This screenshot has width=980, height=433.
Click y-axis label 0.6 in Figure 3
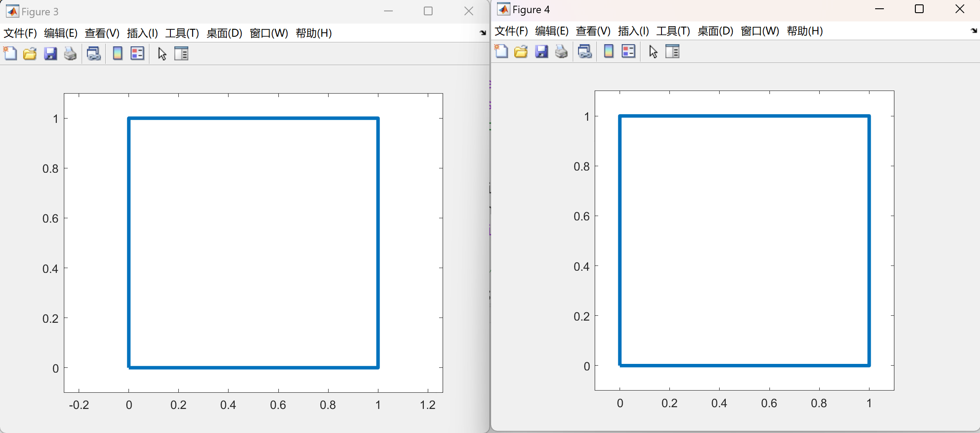pos(50,219)
